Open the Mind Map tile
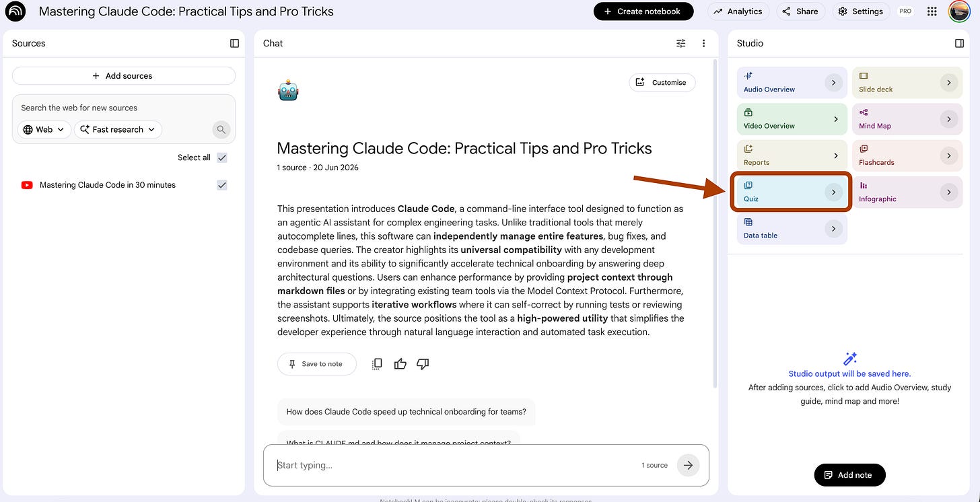This screenshot has height=502, width=980. click(x=905, y=119)
